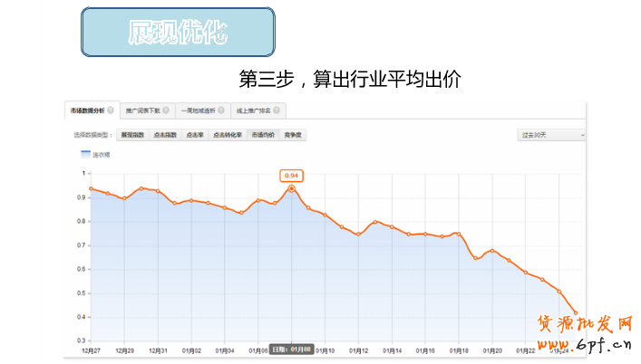
Task: Click help icon beside 市场数据分析 tab
Action: (111, 110)
